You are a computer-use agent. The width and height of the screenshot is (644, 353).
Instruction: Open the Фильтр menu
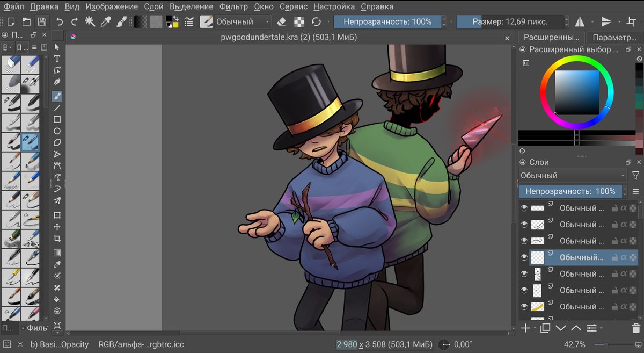coord(234,6)
